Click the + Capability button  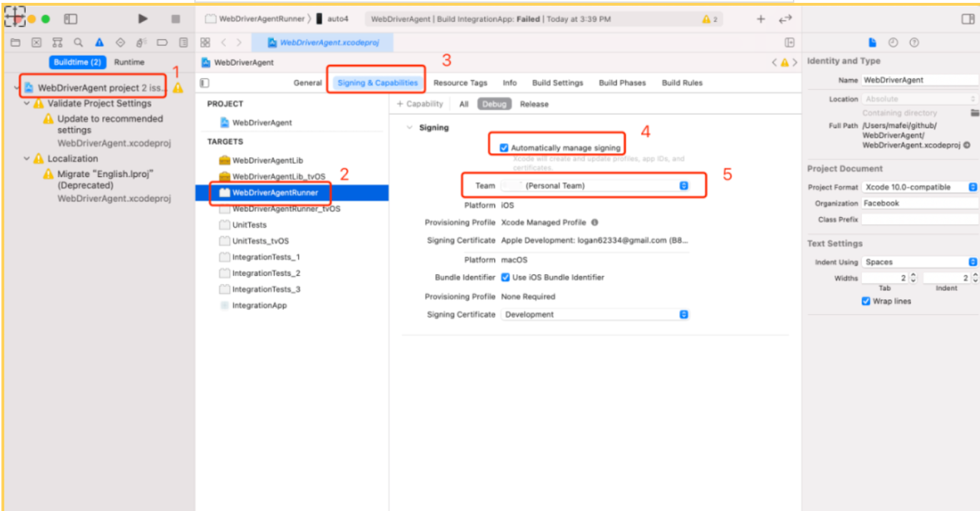pos(420,103)
